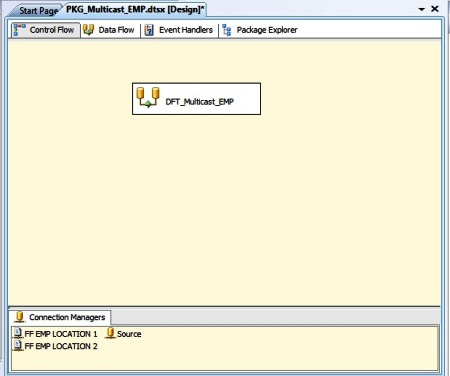Select PKG_Multicast_EMP.dtsx design tab
The image size is (450, 376).
coord(135,10)
